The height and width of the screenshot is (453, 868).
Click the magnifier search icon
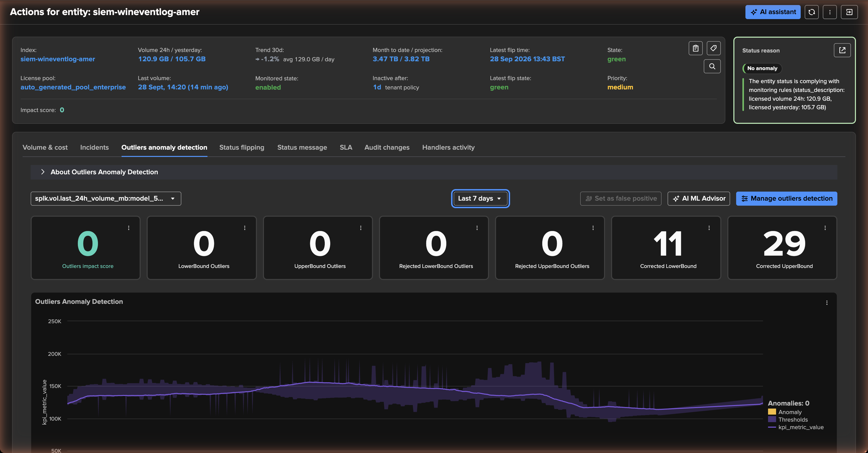click(712, 66)
